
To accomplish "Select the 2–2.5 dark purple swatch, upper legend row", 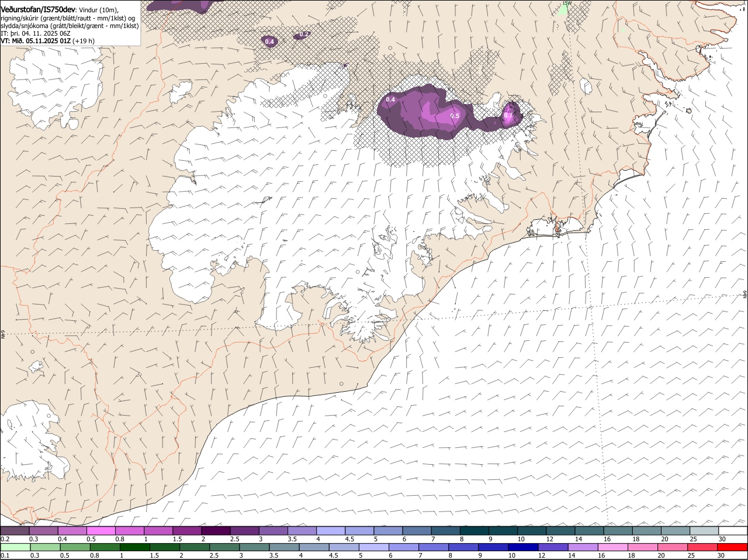I will [216, 531].
